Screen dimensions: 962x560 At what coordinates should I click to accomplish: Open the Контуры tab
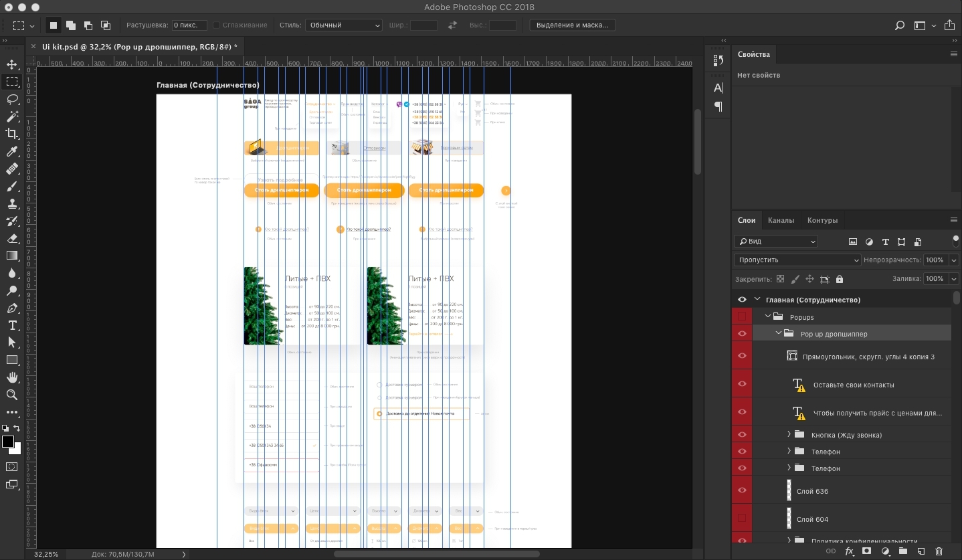coord(822,220)
